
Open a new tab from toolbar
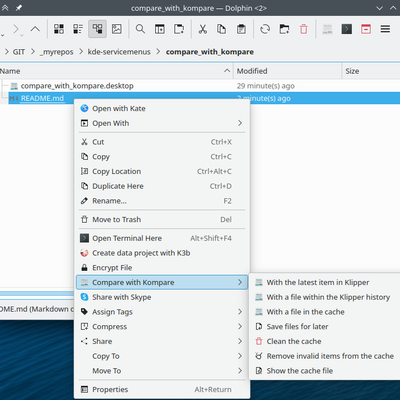[179, 29]
